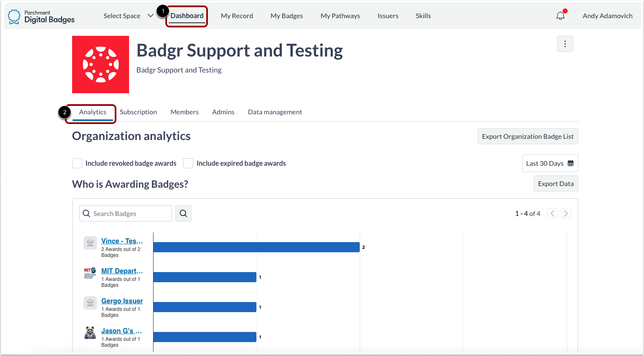644x356 pixels.
Task: Advance pagination with the right arrow
Action: 566,213
